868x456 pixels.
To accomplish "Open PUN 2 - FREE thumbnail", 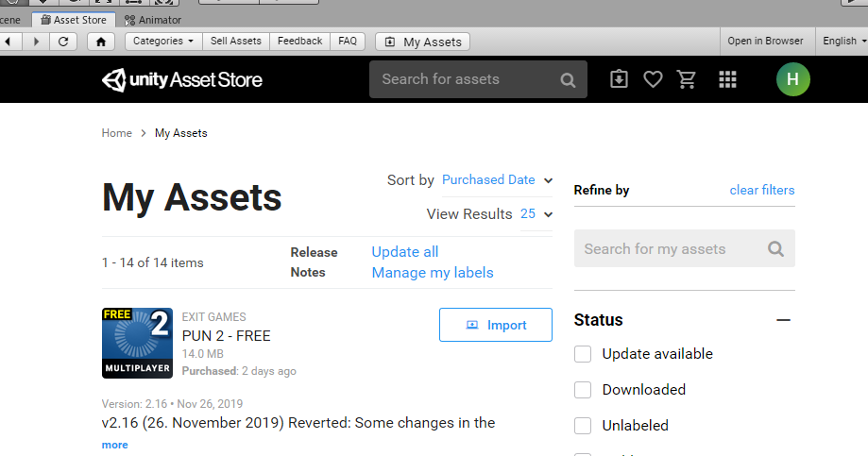I will 137,343.
